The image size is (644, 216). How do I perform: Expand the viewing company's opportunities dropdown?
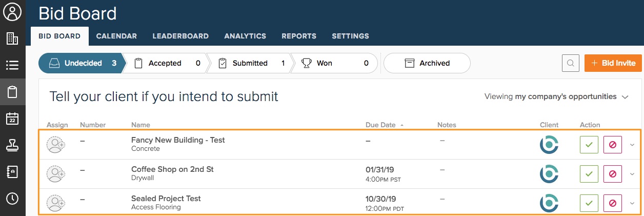click(625, 97)
